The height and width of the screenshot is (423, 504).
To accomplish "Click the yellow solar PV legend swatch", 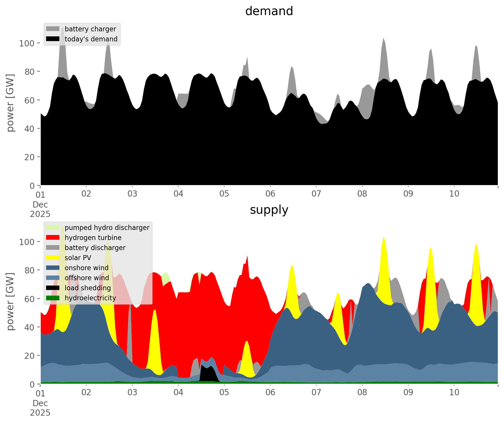I will (53, 258).
